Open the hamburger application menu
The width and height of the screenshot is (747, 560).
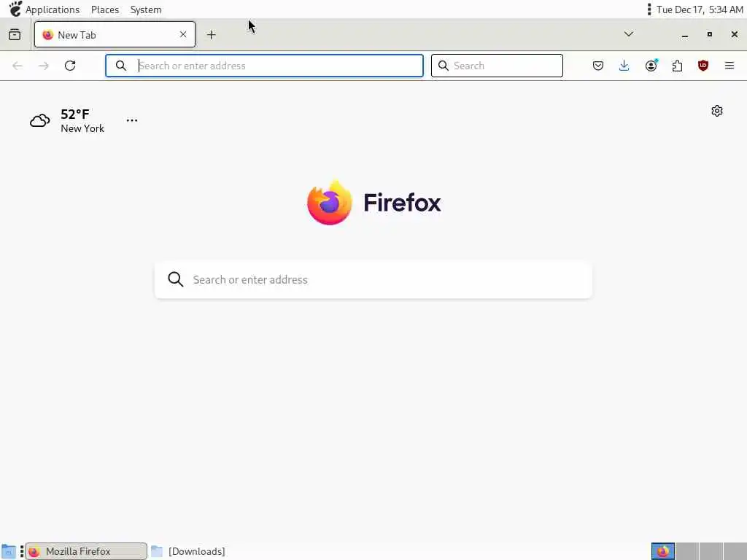(x=729, y=66)
